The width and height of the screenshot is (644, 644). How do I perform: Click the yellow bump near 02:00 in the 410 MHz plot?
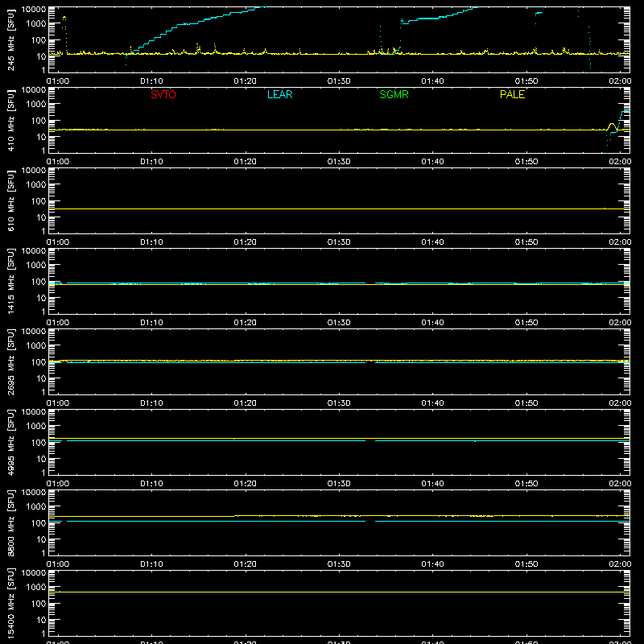612,126
